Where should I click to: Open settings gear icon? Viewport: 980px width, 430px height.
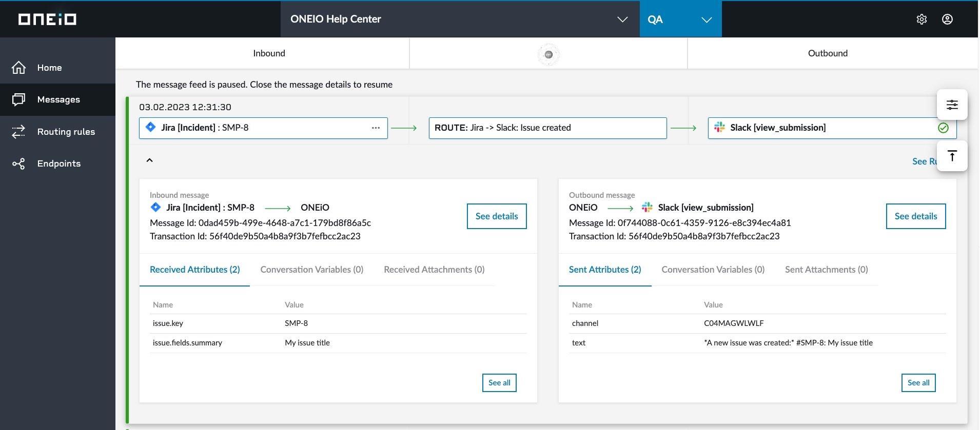click(x=922, y=19)
